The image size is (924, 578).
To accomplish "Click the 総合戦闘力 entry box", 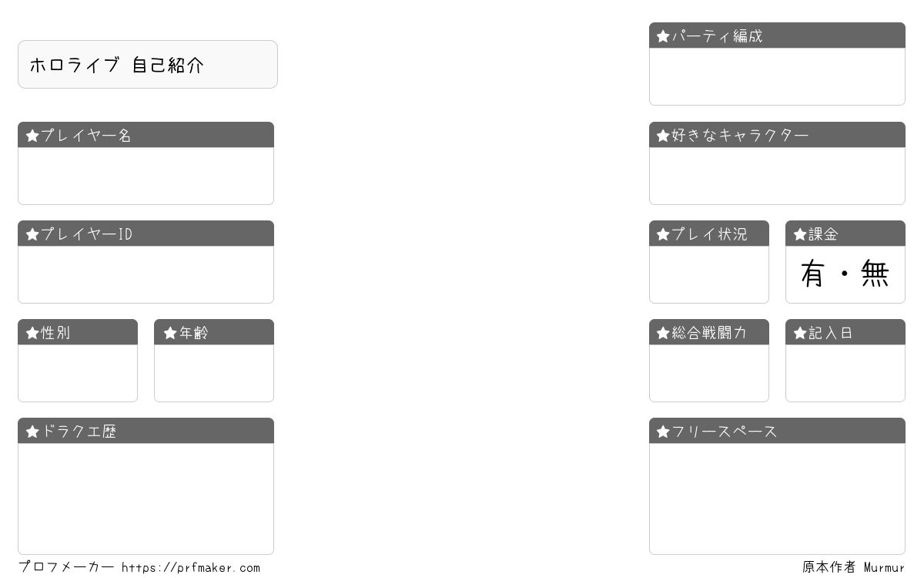I will 709,373.
